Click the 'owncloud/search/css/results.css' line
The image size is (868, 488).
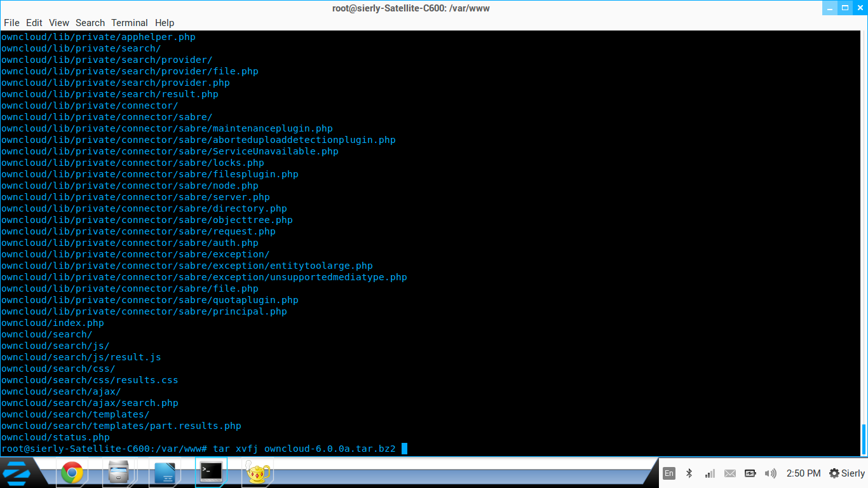pos(90,380)
